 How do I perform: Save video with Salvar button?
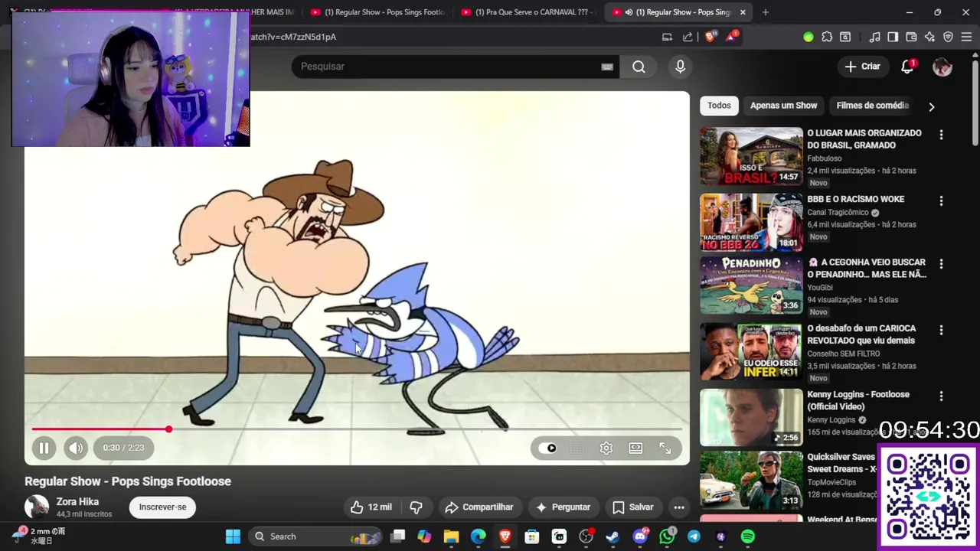tap(633, 507)
